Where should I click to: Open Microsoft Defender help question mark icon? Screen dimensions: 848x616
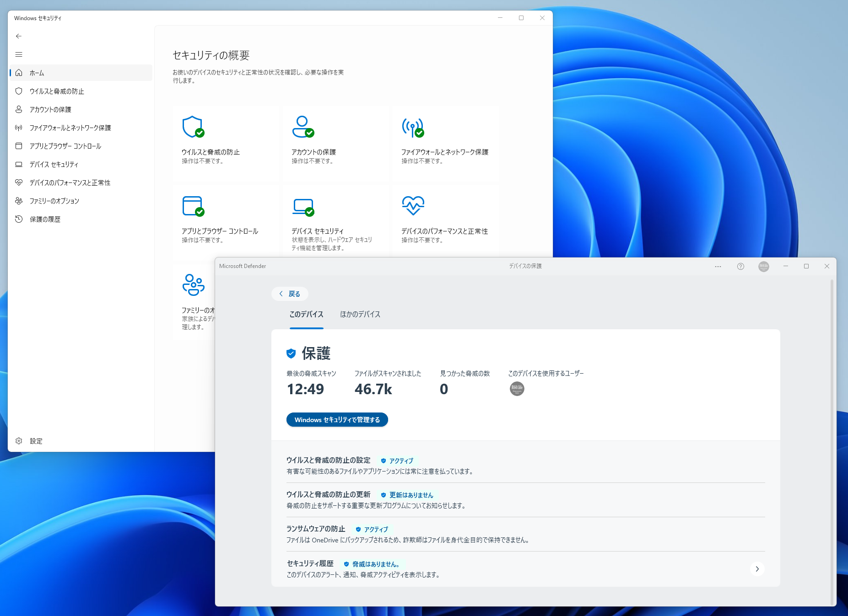740,266
